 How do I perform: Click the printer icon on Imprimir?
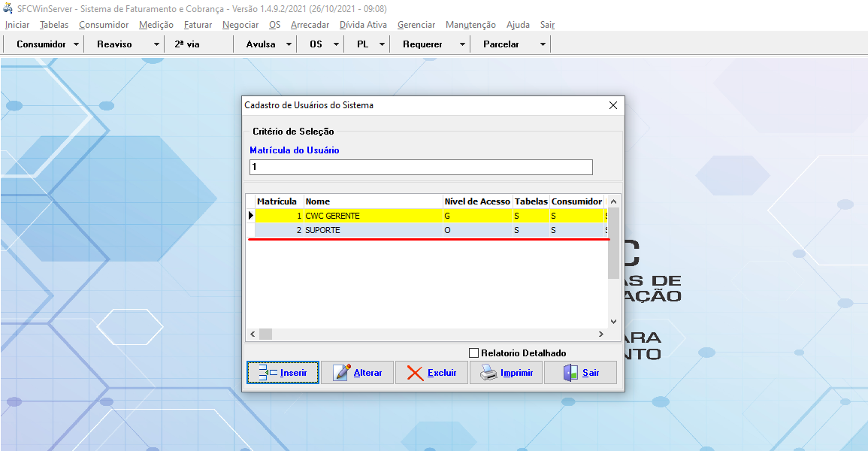tap(488, 373)
